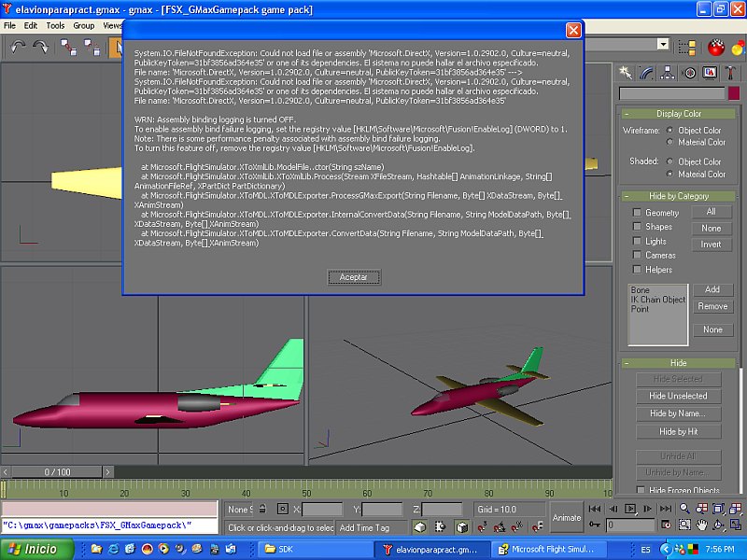Collapse the Hide by Category rollout
747x560 pixels.
(678, 196)
